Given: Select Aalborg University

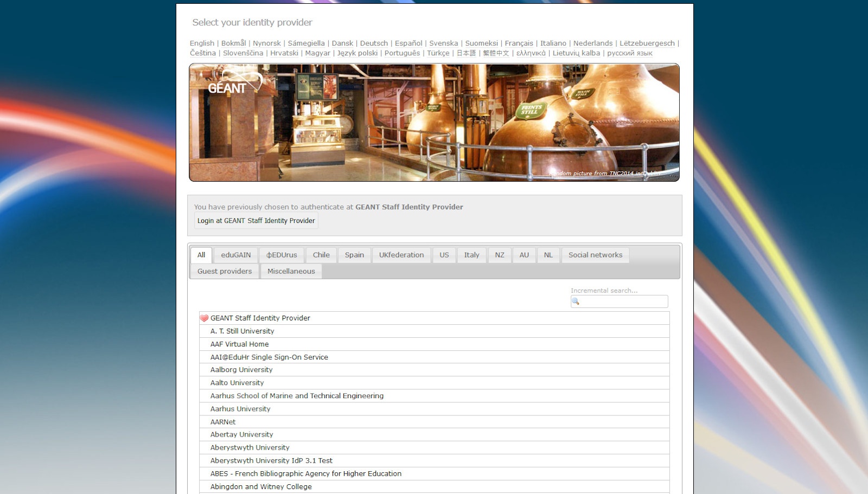Looking at the screenshot, I should coord(434,370).
